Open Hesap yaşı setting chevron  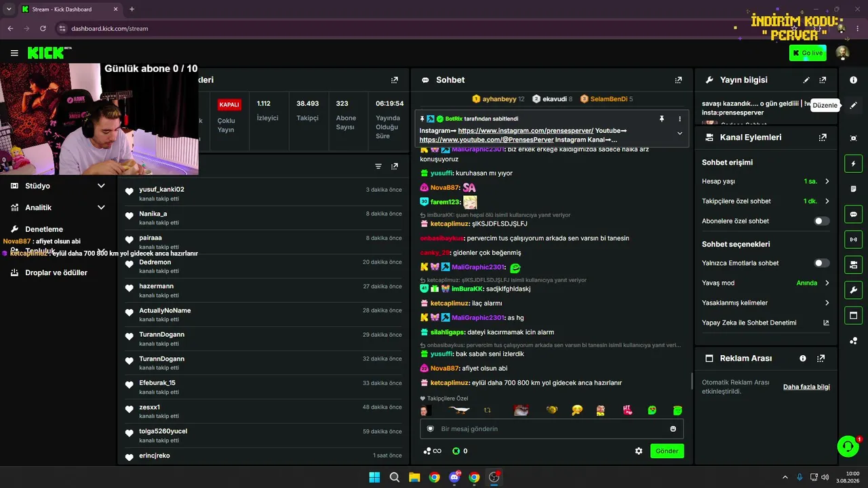click(827, 181)
